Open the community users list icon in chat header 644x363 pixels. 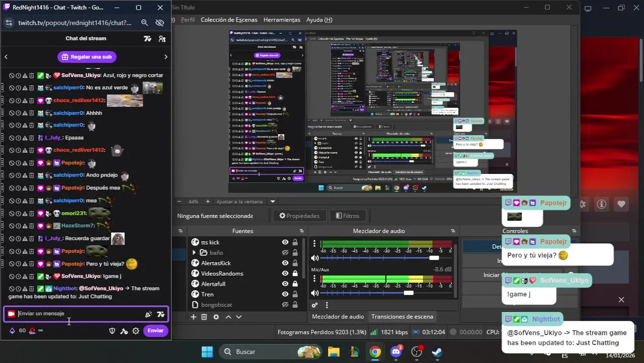pos(162,38)
